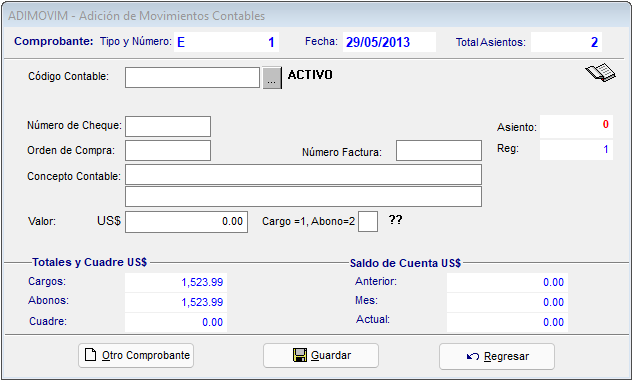This screenshot has width=634, height=383.
Task: Click the first Concepto Contable line
Action: tap(303, 174)
